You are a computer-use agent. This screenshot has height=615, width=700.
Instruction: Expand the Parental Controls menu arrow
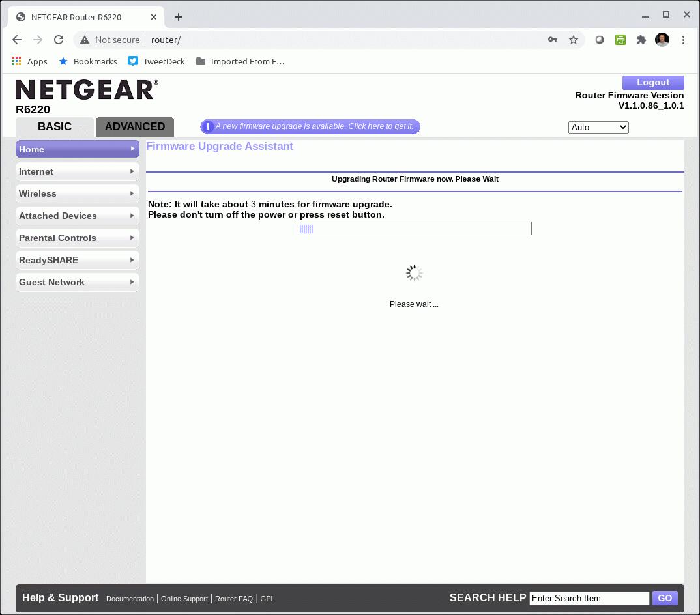tap(132, 238)
